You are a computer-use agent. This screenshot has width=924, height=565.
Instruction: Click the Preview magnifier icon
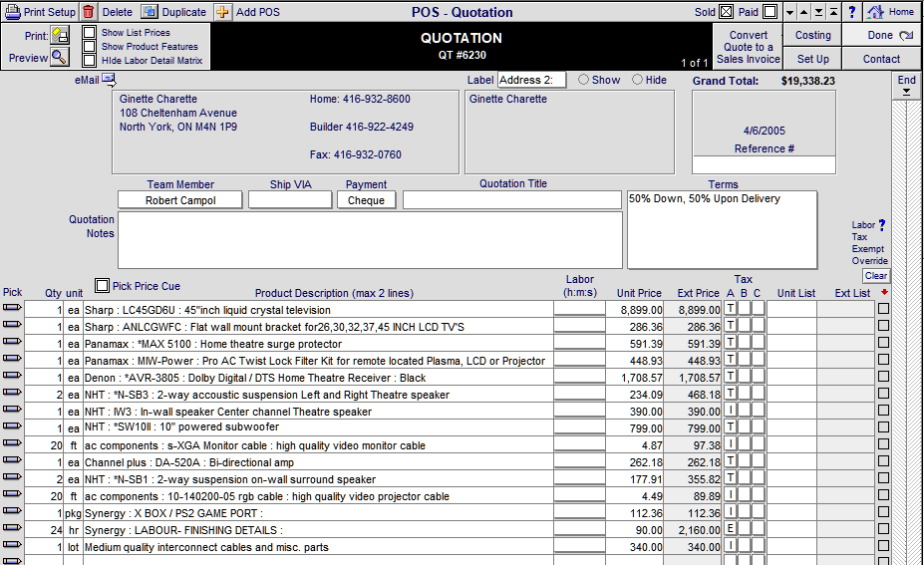pyautogui.click(x=60, y=57)
